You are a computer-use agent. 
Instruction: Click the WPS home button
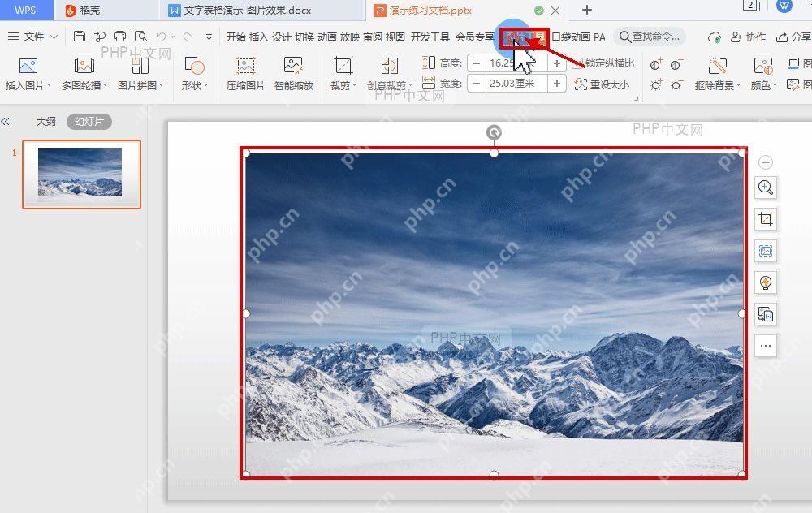coord(25,11)
